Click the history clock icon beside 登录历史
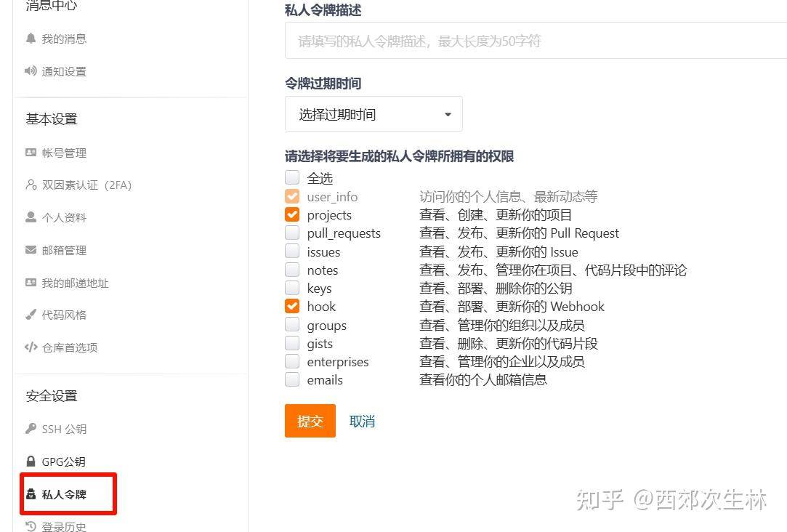 pyautogui.click(x=31, y=526)
